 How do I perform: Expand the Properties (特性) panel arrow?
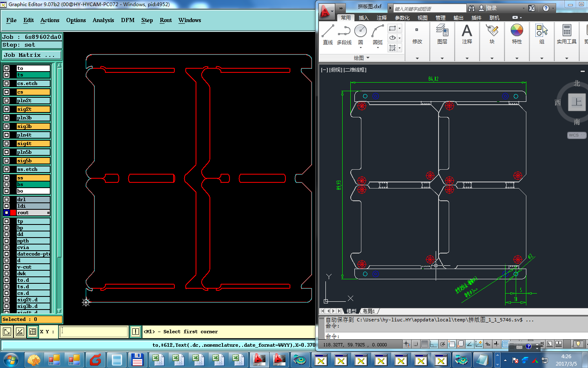point(517,58)
